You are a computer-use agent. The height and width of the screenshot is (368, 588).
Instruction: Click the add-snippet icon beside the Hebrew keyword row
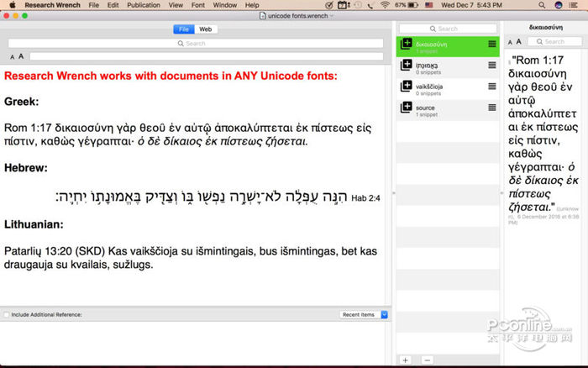point(406,65)
